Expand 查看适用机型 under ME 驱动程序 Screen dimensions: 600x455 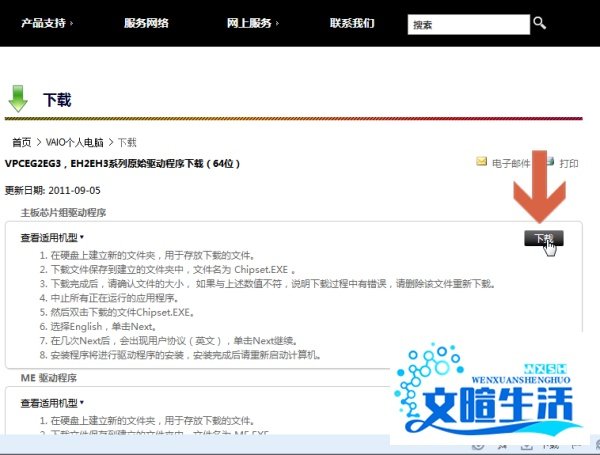tap(52, 403)
